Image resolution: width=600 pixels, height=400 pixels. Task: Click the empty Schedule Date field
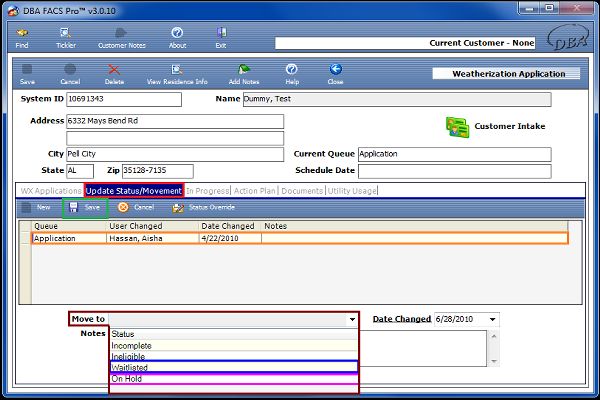tap(455, 171)
